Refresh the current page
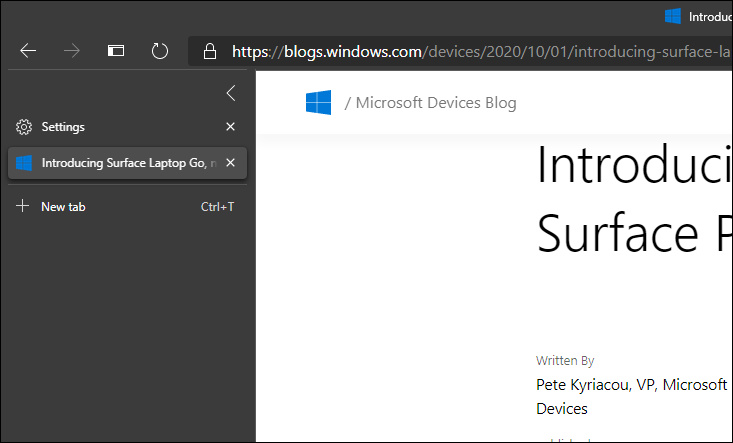 click(160, 50)
